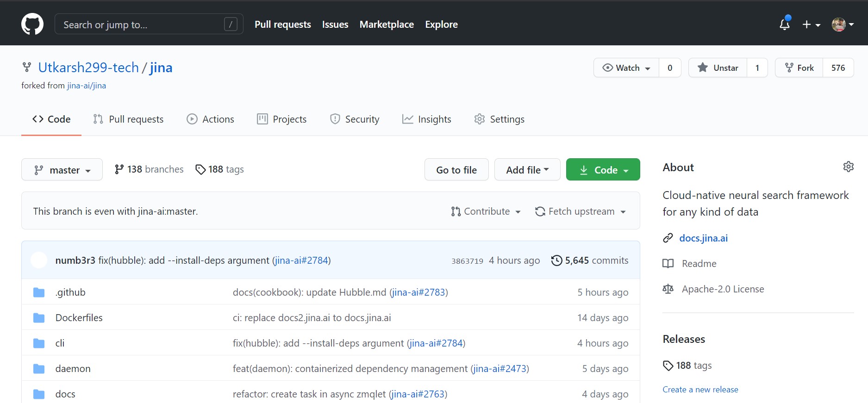Open jina-ai#2783 link in .github row
This screenshot has width=868, height=403.
pyautogui.click(x=418, y=292)
